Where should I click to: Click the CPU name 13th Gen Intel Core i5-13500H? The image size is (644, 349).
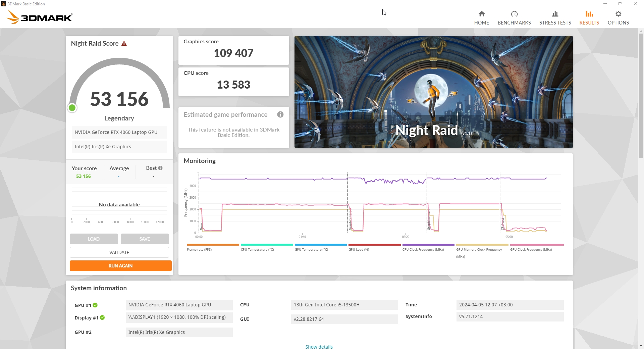coord(344,305)
